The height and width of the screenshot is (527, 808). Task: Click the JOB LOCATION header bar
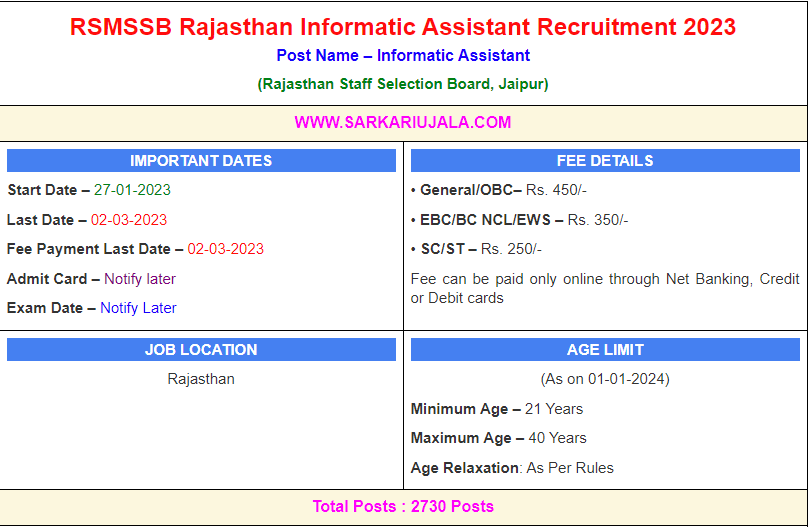[x=201, y=350]
